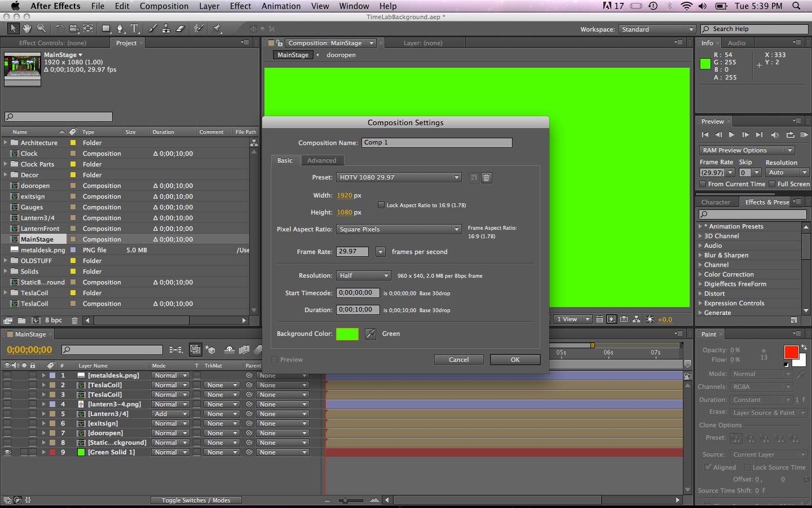Open the Effect menu
This screenshot has height=508, width=812.
(240, 6)
